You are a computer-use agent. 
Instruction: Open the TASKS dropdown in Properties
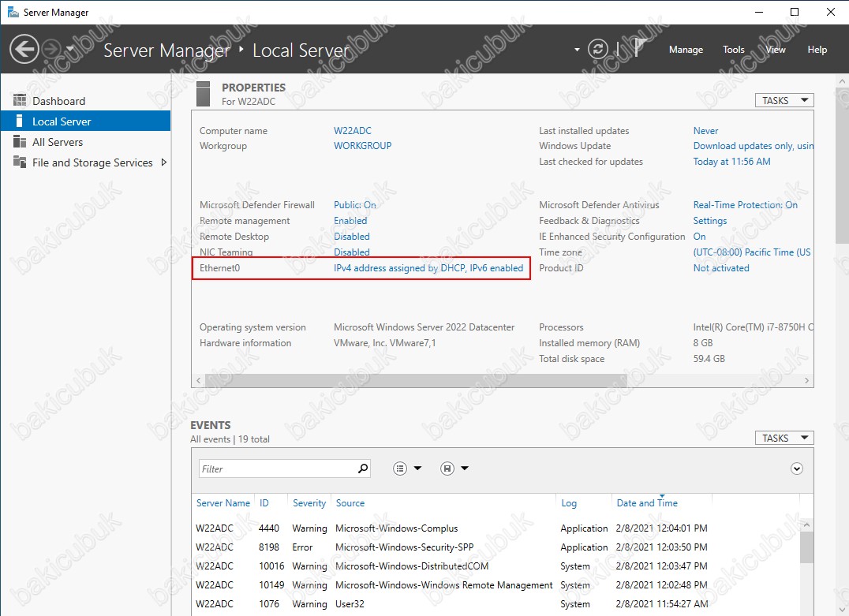(x=784, y=101)
